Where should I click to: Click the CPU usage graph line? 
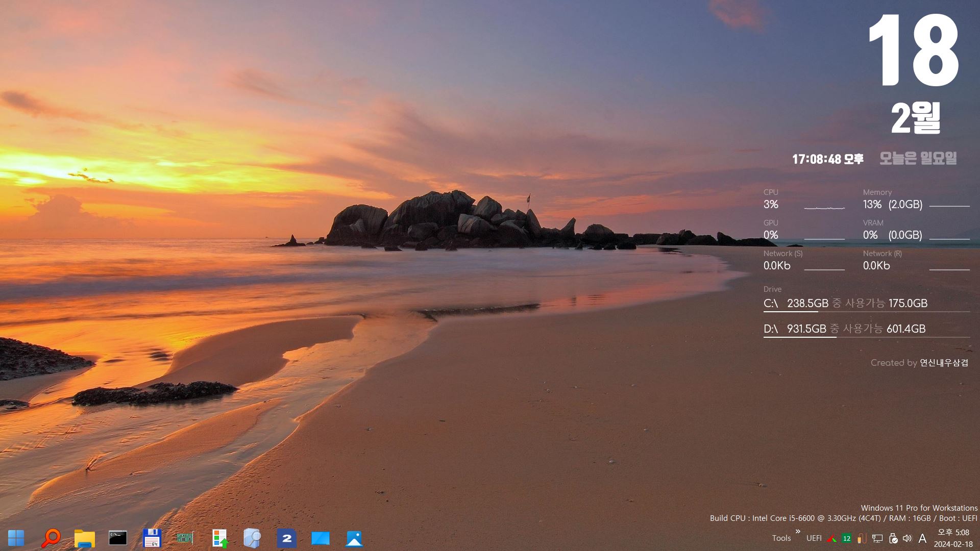(x=824, y=208)
